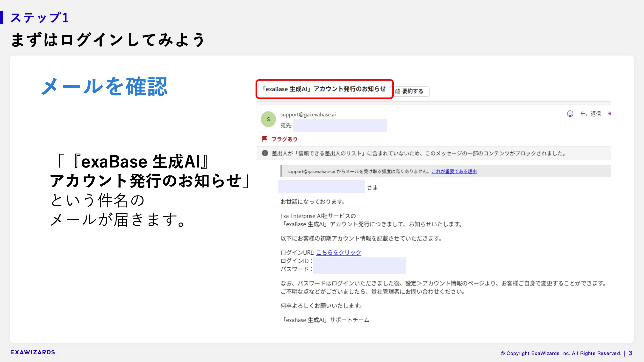
Task: Click the notice からメールを受け取る頻度は高くありません
Action: coord(359,171)
